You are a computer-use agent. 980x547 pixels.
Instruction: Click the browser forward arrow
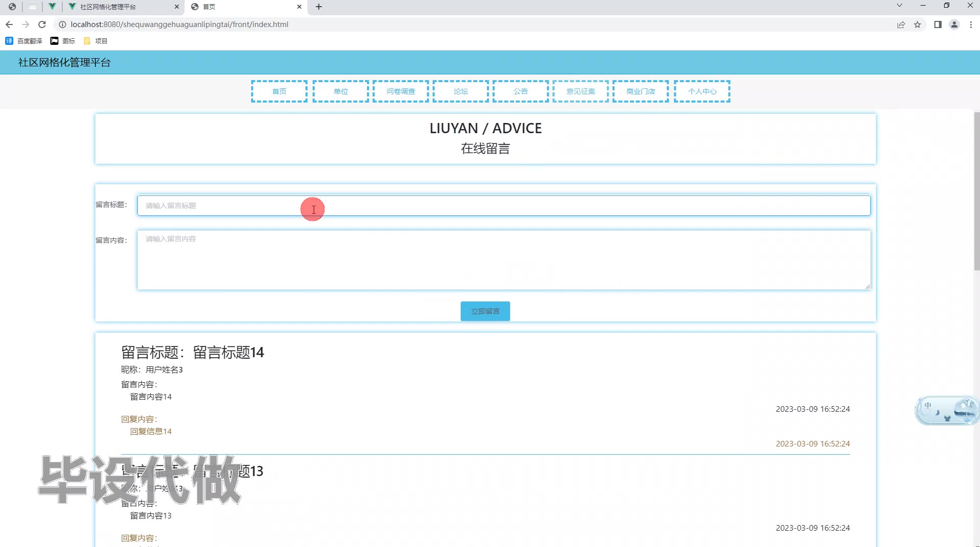pos(26,24)
